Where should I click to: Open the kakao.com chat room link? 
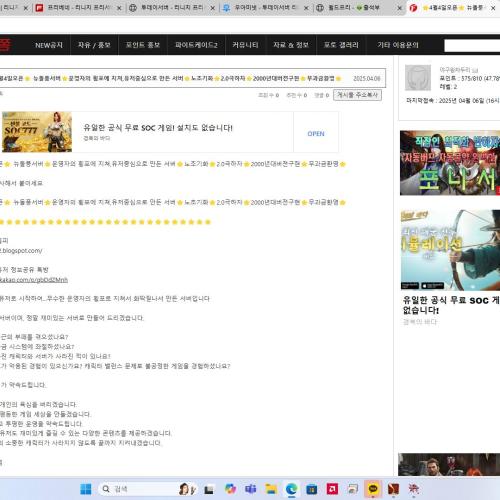tap(33, 280)
